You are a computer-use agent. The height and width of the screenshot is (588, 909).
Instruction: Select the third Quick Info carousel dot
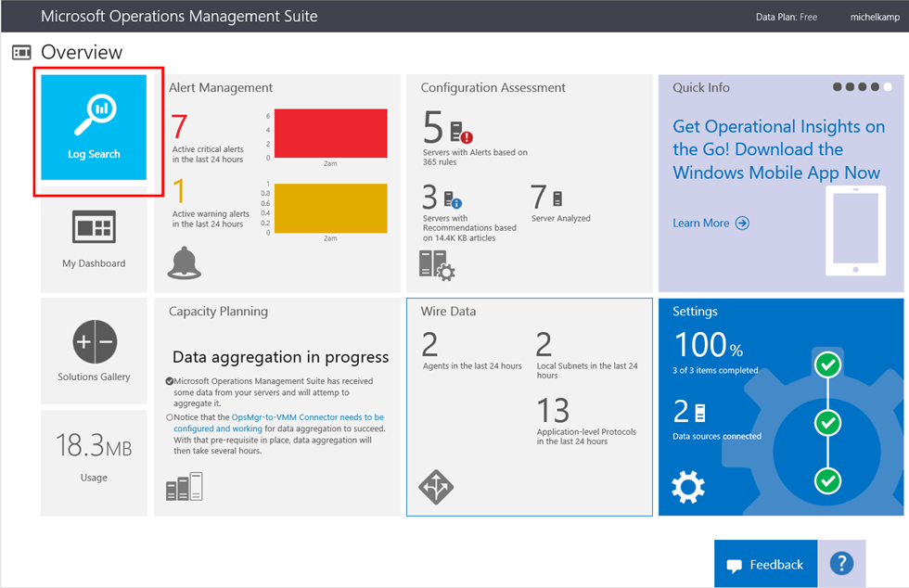pos(863,87)
